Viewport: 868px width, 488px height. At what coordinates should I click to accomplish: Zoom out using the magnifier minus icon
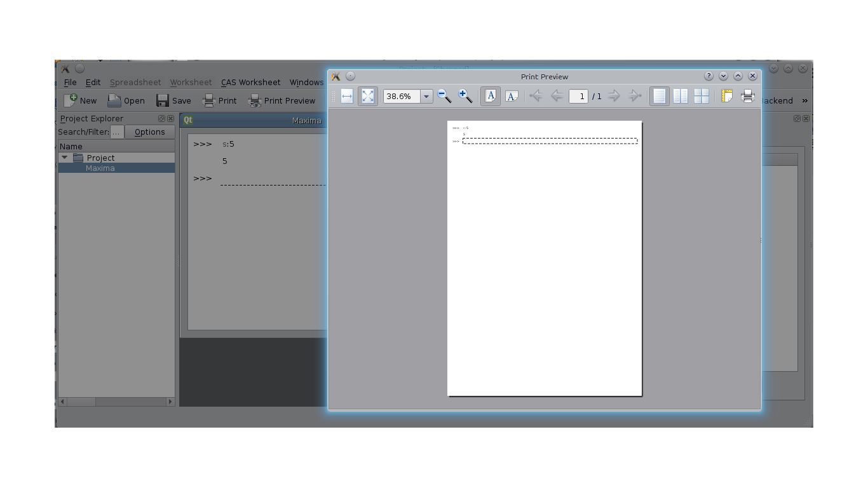[444, 96]
